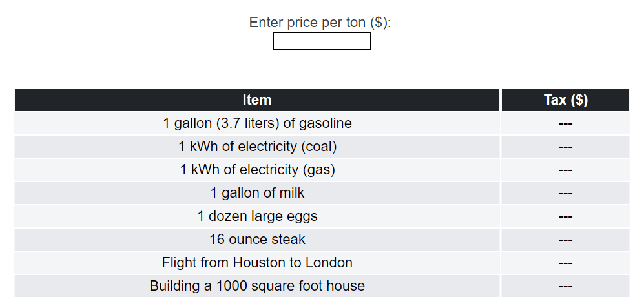
Task: Click the tax value for large eggs
Action: [x=565, y=216]
